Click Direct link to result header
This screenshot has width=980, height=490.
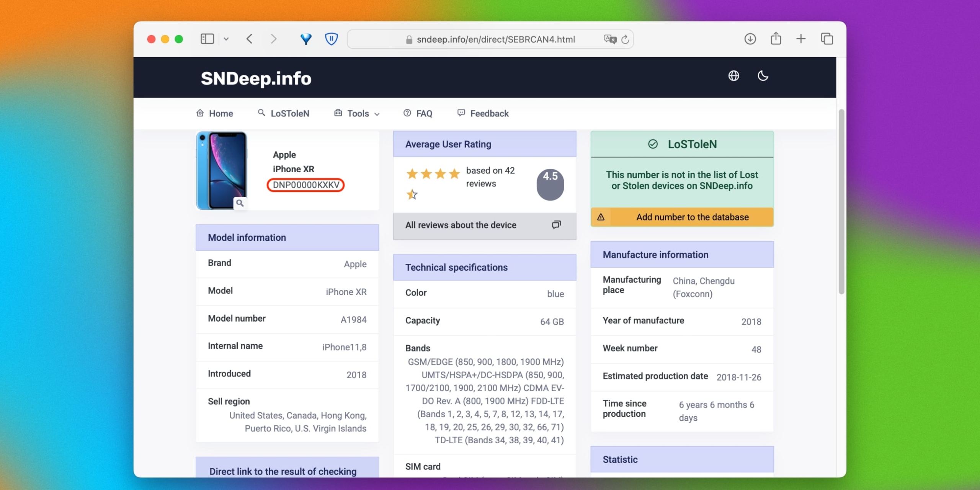point(287,468)
